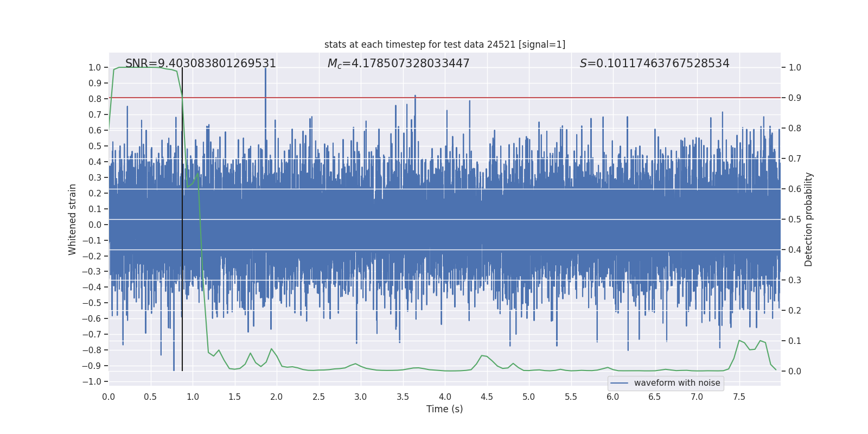Click the vertical black marker line
868x434 pixels.
click(182, 244)
